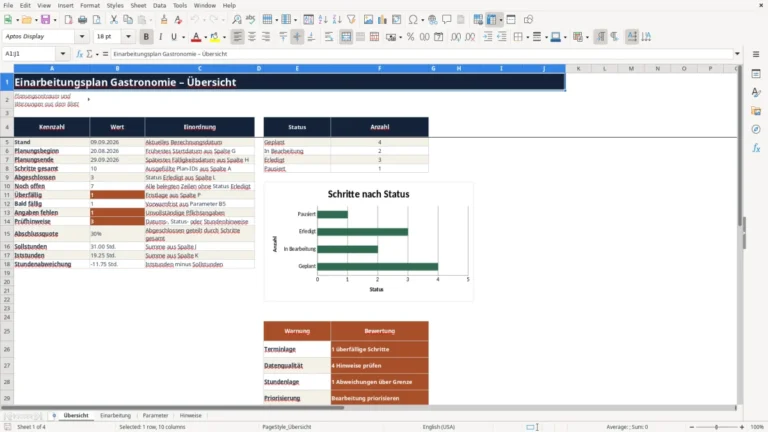Screen dimensions: 768x432
Task: Toggle Align Right
Action: click(x=266, y=37)
